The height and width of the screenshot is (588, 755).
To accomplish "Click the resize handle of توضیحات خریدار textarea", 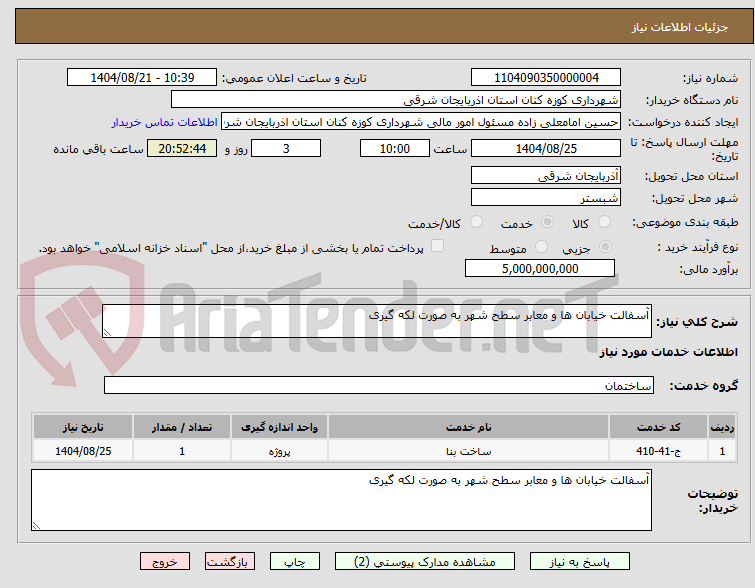I will (x=36, y=526).
